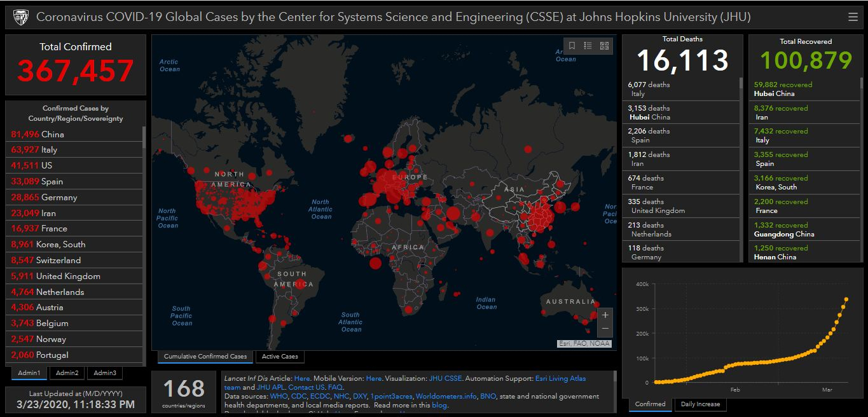This screenshot has height=417, width=868.
Task: Switch to Active Cases map tab
Action: pyautogui.click(x=280, y=357)
